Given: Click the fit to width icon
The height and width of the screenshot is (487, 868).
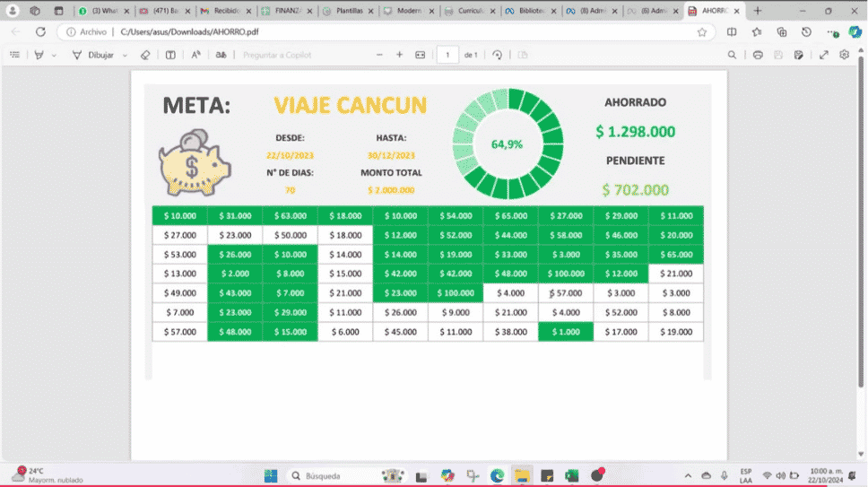Looking at the screenshot, I should [x=421, y=55].
